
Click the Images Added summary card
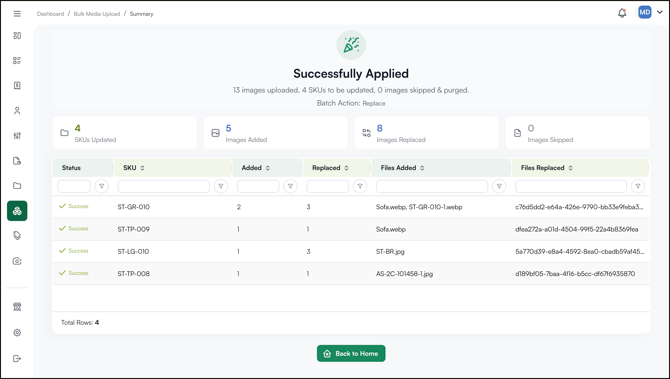[276, 133]
